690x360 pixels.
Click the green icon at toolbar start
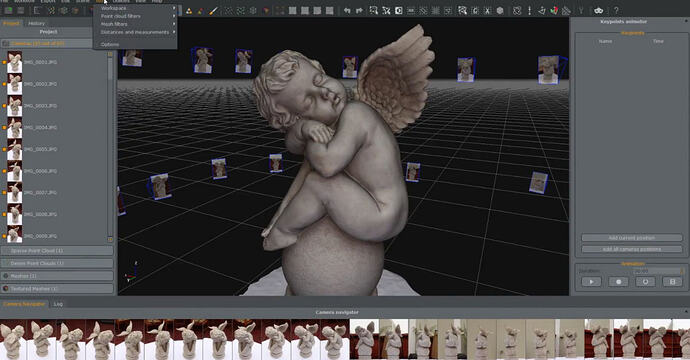8,10
